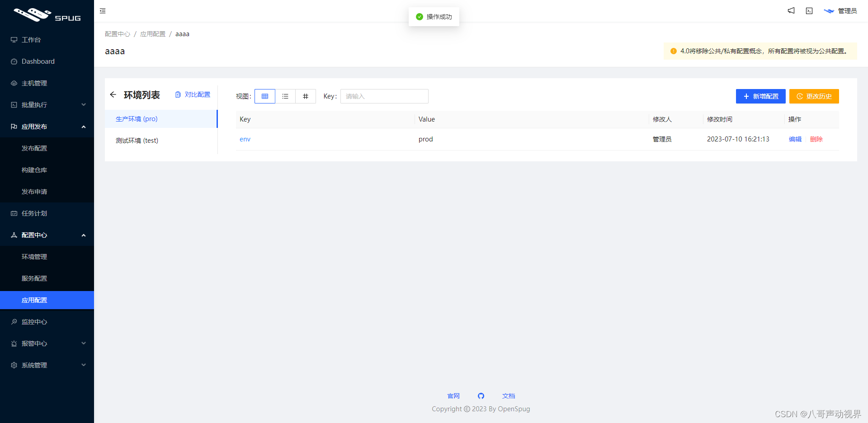Screen dimensions: 868x423
Task: Open 文档 footer link
Action: coord(509,396)
